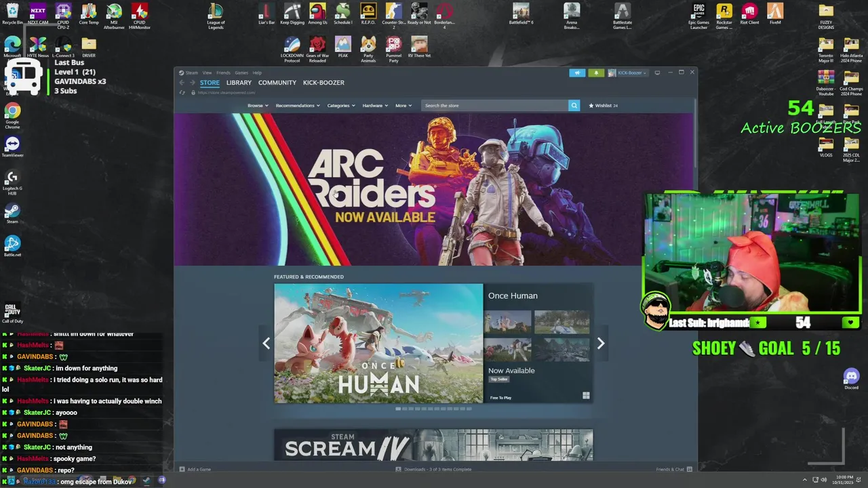Viewport: 868px width, 488px height.
Task: Open Epic Games Launcher icon
Action: 698,16
